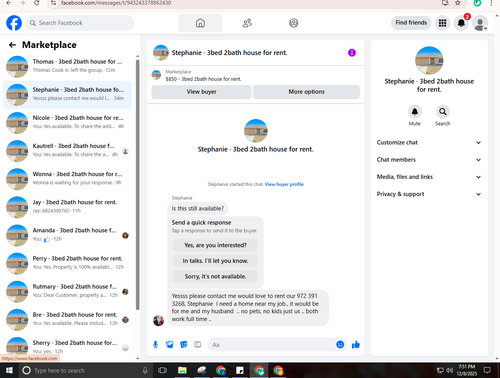
Task: Open the sticker picker icon
Action: pos(183,345)
